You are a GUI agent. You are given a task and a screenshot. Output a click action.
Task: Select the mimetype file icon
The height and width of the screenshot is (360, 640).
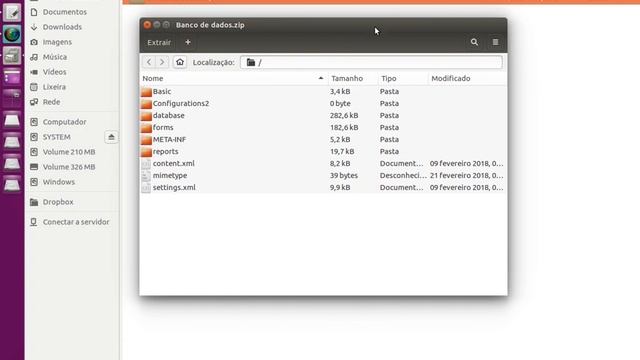tap(146, 176)
